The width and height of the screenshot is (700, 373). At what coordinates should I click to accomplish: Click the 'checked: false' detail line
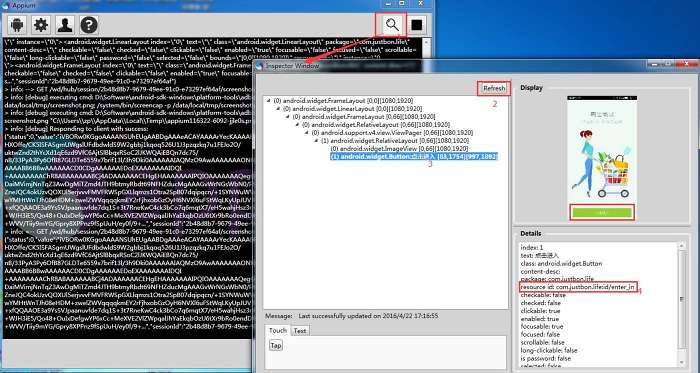(x=540, y=303)
